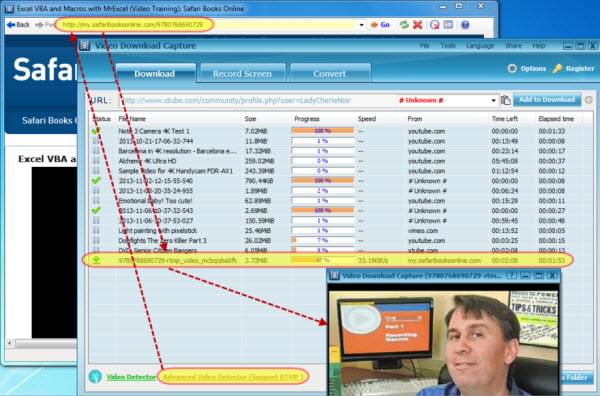Click the Back arrow in Safari Books browser
The height and width of the screenshot is (396, 600).
click(x=18, y=25)
